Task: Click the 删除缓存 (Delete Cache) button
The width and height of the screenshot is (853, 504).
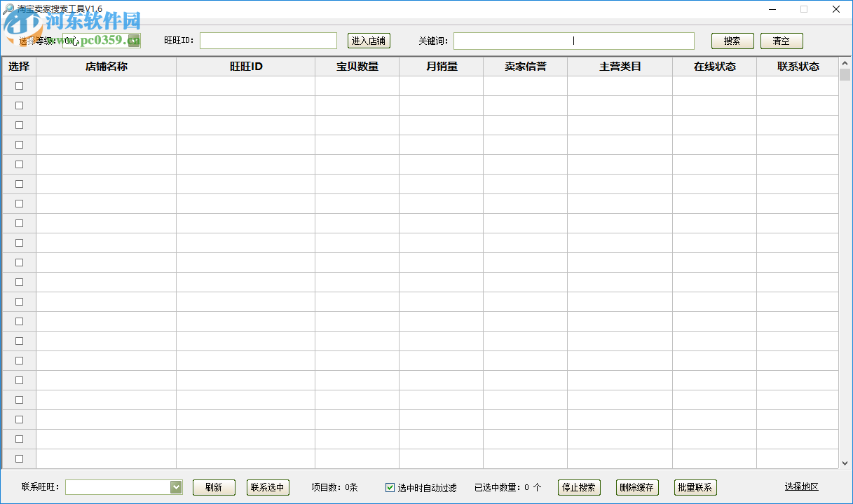Action: (636, 487)
